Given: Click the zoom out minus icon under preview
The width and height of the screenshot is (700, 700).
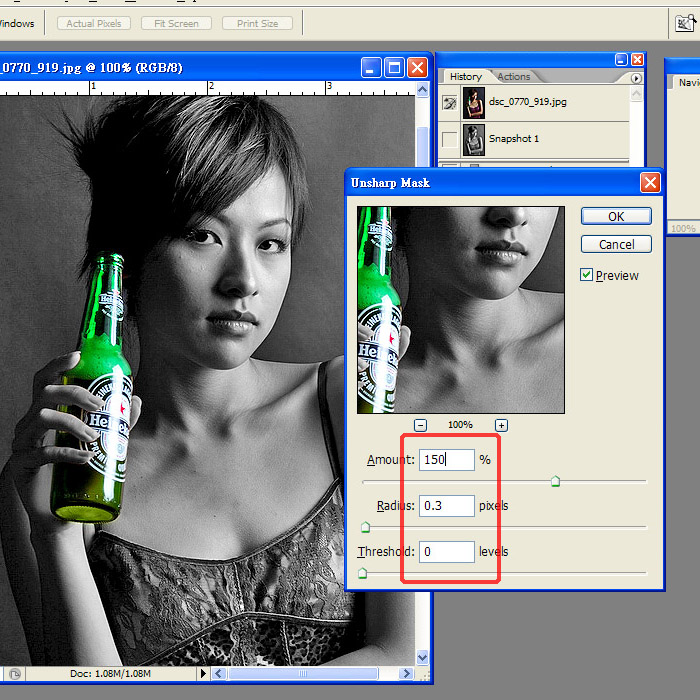Looking at the screenshot, I should tap(421, 425).
